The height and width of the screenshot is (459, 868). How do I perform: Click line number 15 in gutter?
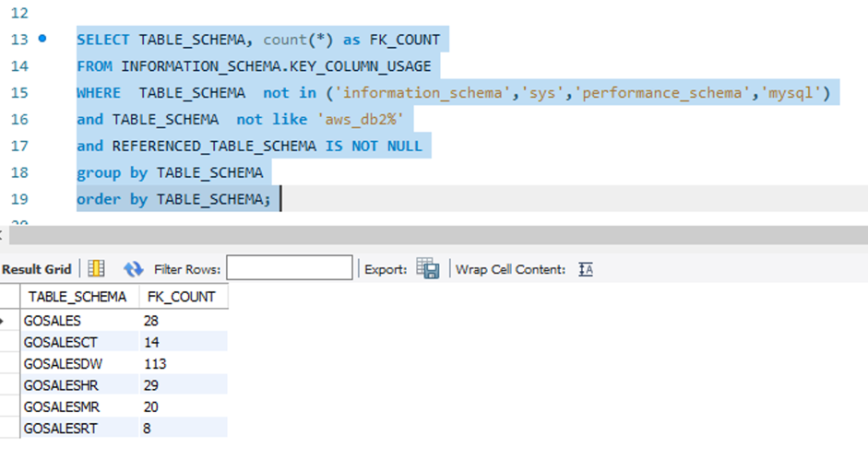click(19, 92)
